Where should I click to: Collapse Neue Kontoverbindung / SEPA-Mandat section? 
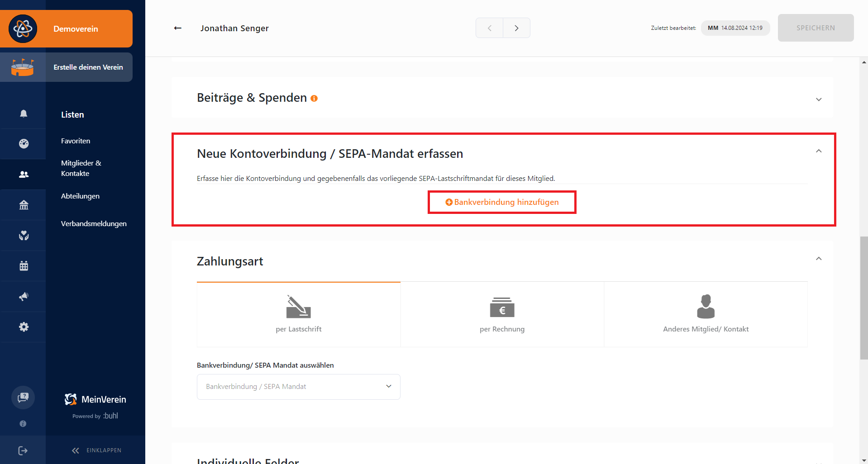tap(819, 151)
